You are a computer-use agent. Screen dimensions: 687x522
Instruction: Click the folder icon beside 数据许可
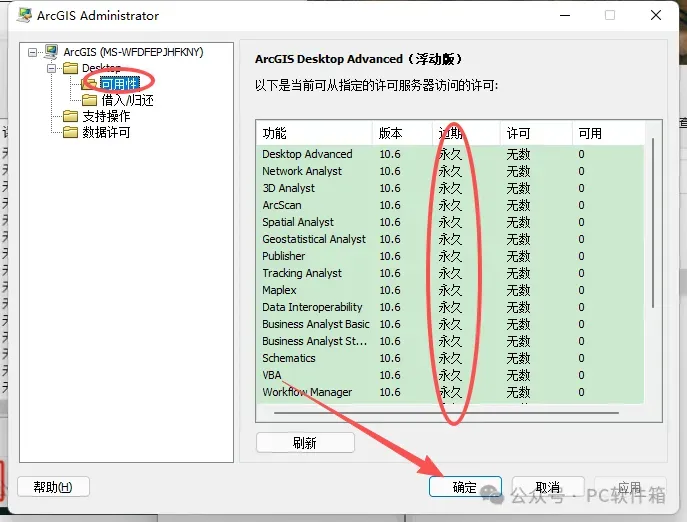70,132
